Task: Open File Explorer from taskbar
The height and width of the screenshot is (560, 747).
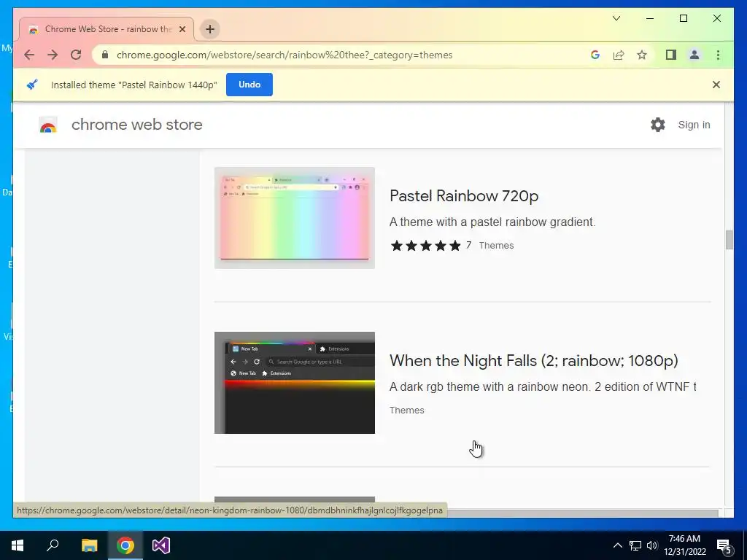Action: [89, 545]
